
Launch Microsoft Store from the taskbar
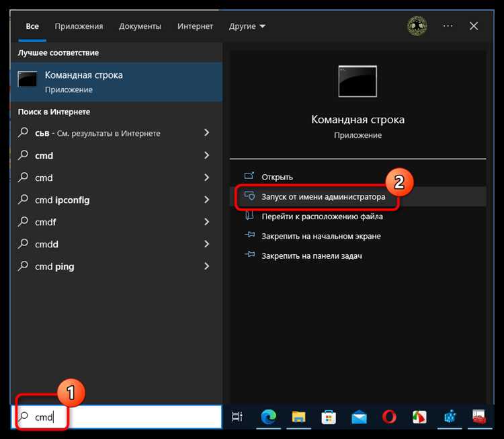pyautogui.click(x=328, y=417)
